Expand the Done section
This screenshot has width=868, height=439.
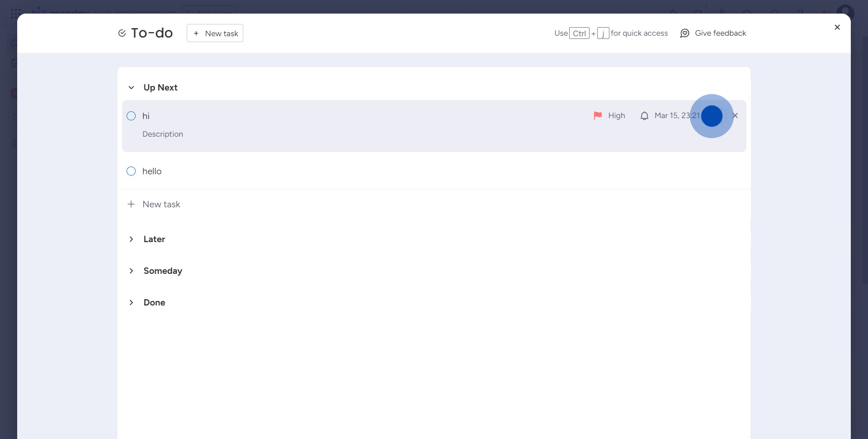131,303
